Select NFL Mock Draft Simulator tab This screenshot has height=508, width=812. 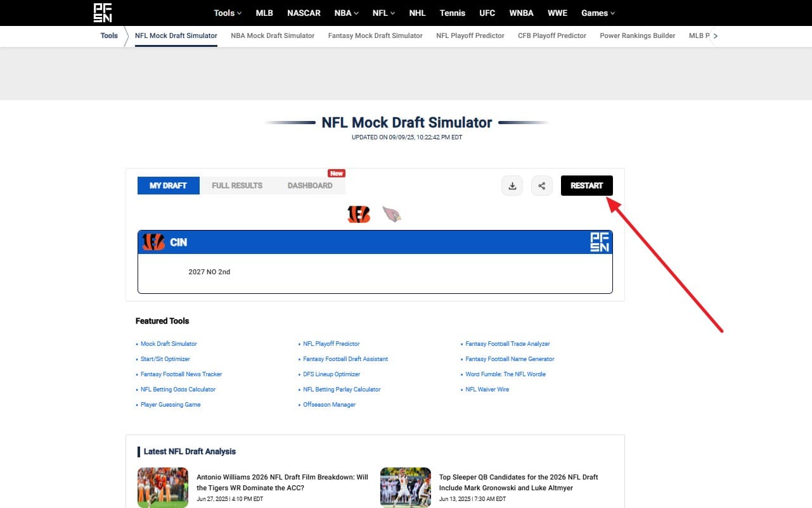[176, 36]
